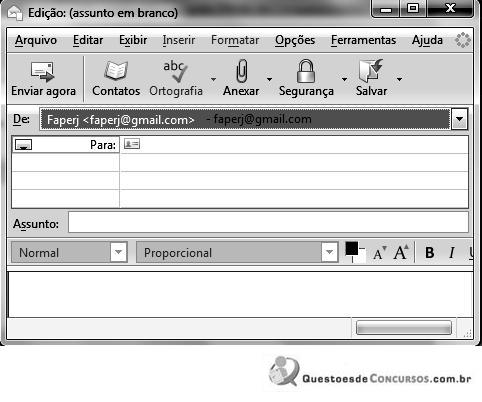Click the Enviar agora send icon
This screenshot has width=482, height=402.
point(42,72)
